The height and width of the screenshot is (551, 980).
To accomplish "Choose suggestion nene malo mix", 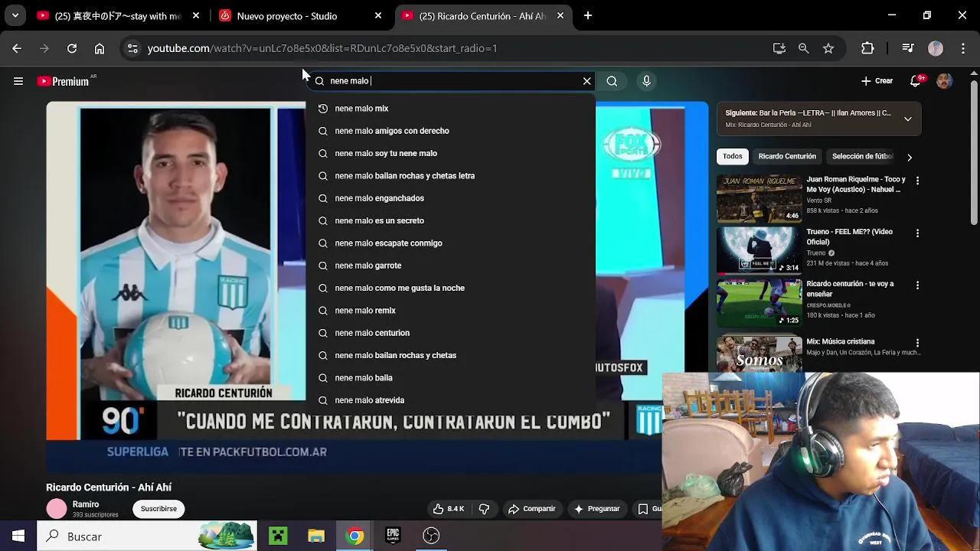I will coord(450,109).
